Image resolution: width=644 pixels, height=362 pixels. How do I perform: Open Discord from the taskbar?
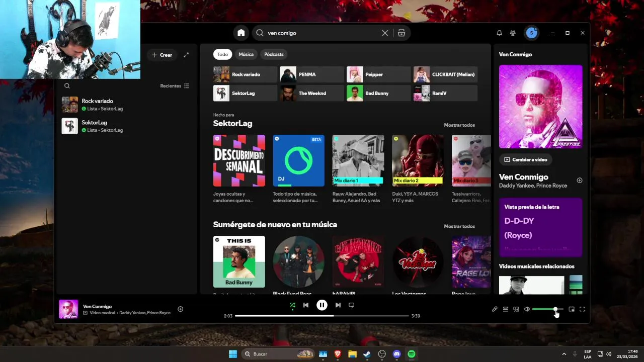(x=396, y=354)
